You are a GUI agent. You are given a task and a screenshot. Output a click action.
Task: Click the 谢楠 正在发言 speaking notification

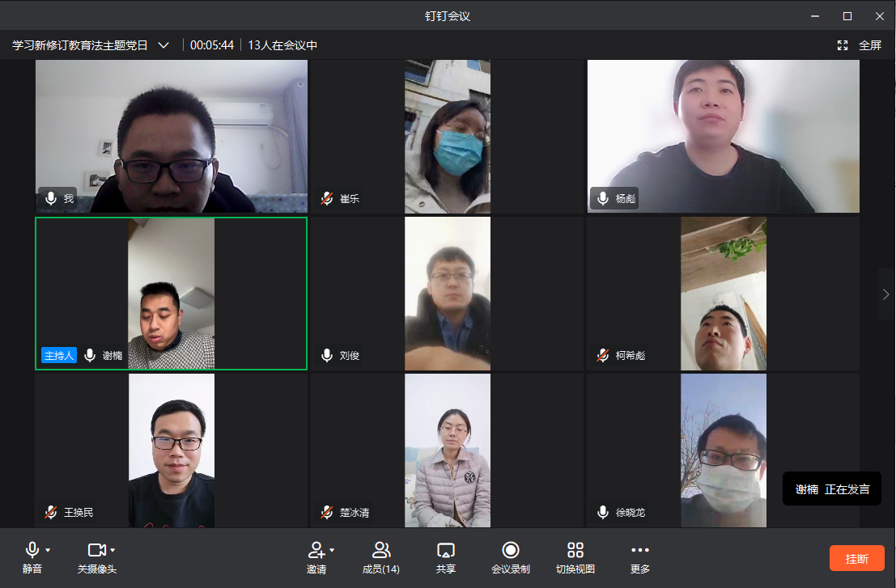pyautogui.click(x=831, y=489)
